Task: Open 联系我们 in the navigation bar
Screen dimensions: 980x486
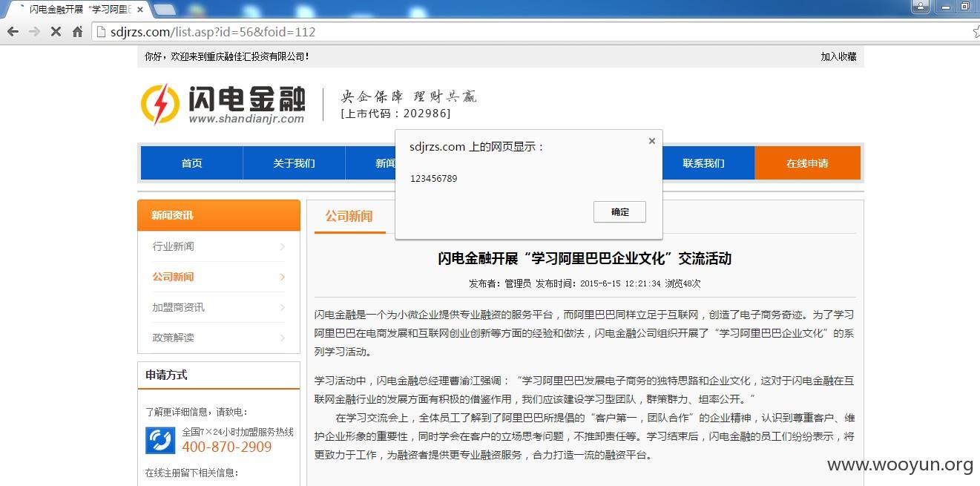Action: [703, 163]
